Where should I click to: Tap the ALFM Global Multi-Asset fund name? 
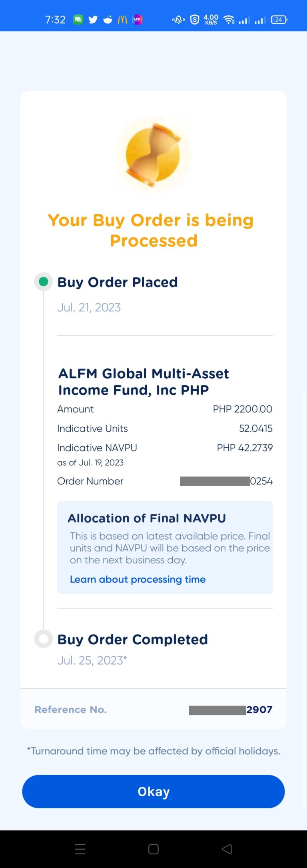pos(144,382)
